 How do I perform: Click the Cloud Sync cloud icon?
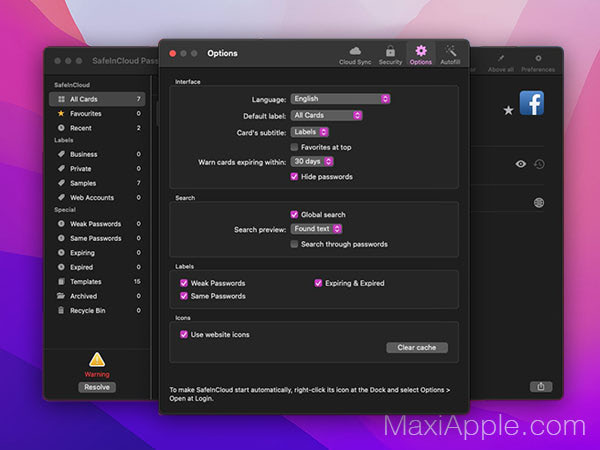point(355,51)
